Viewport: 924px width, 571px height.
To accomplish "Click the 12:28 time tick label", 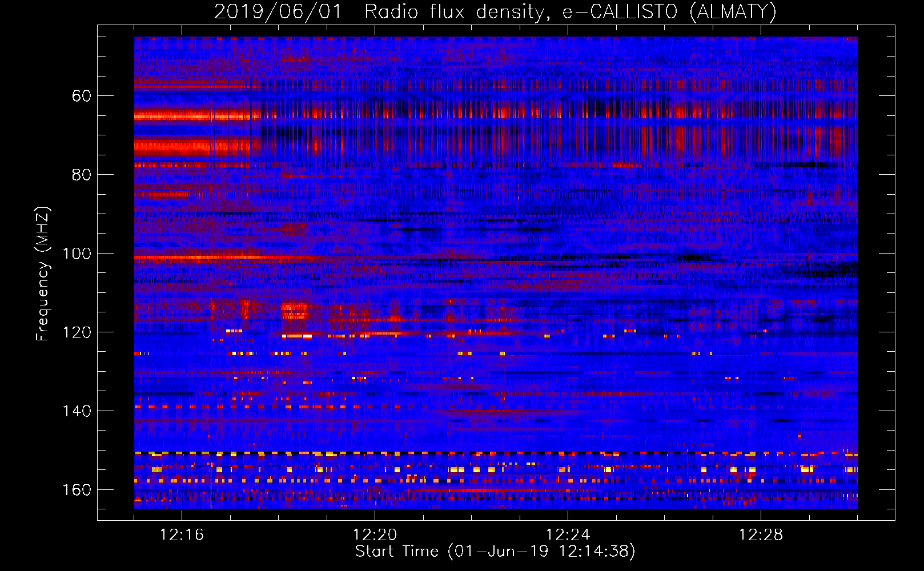I will pyautogui.click(x=761, y=535).
